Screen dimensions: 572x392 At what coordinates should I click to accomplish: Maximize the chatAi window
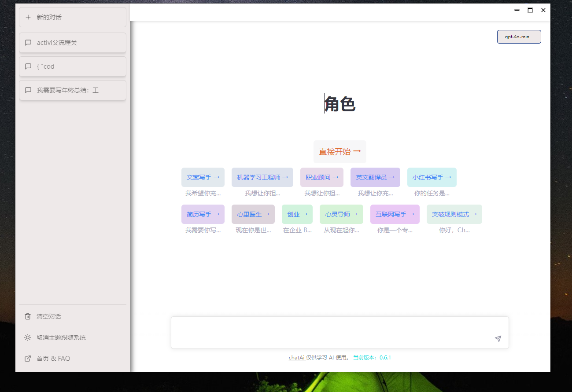tap(530, 10)
